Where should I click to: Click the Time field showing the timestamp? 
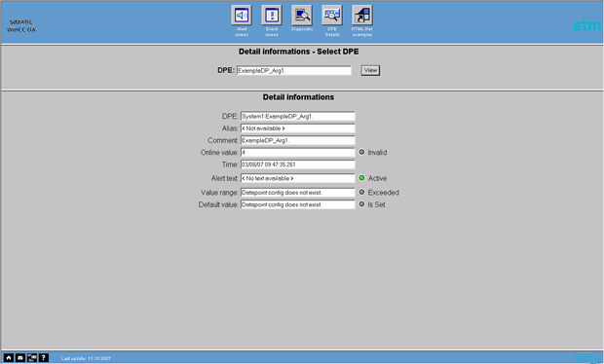(298, 164)
